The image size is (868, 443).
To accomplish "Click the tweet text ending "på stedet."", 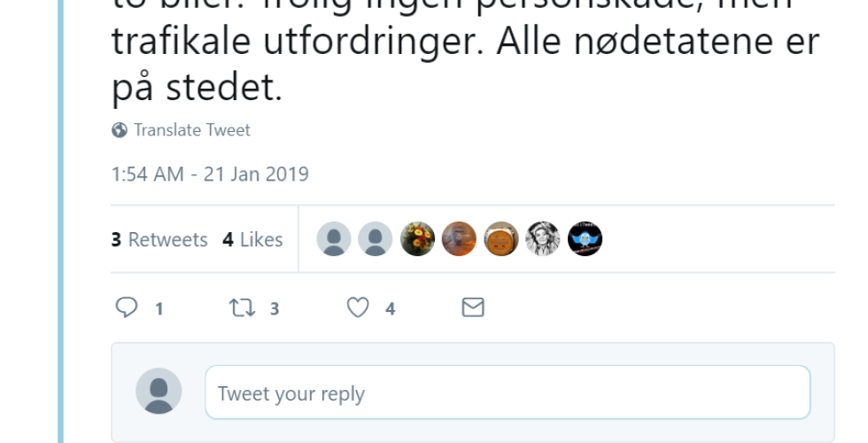I will pyautogui.click(x=197, y=89).
